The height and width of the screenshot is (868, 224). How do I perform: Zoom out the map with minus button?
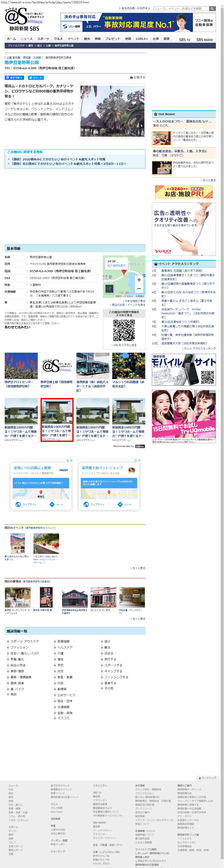coord(139,288)
